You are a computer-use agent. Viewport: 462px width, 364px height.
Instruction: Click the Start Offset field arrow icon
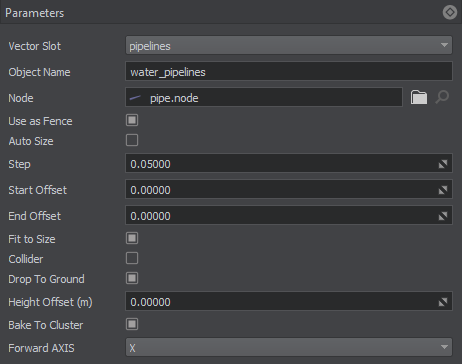(443, 190)
